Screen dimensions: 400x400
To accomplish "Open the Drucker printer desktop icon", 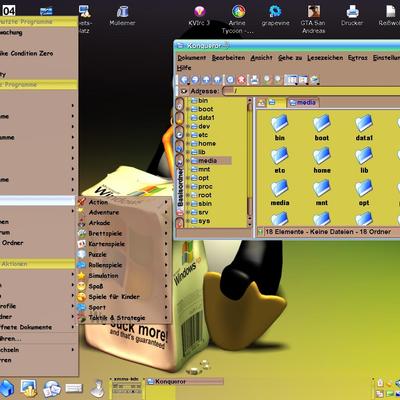I will (x=352, y=16).
